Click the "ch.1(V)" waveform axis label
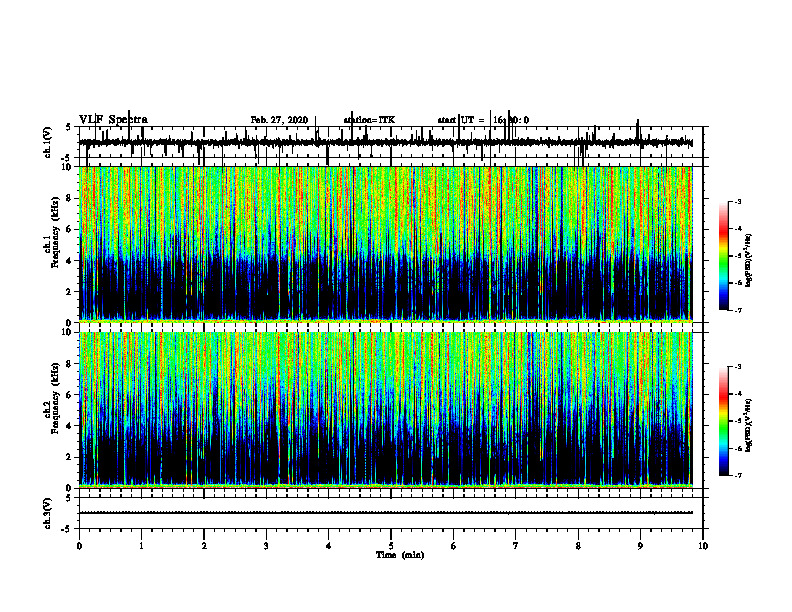Viewport: 792px width, 612px height. (x=48, y=142)
